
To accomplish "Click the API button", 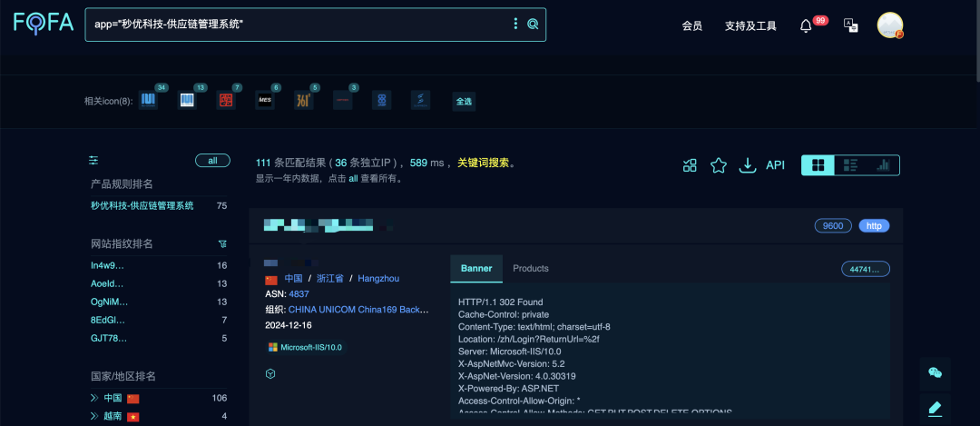I will (x=775, y=165).
